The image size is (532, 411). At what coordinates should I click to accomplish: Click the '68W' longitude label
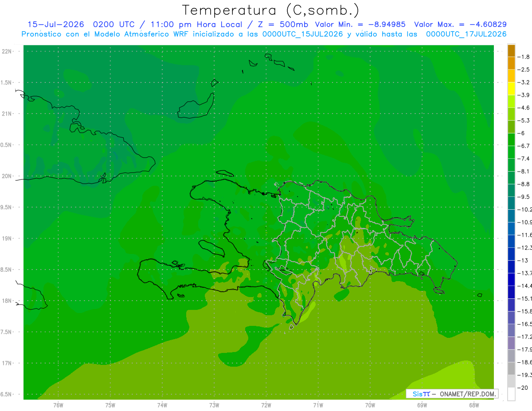pyautogui.click(x=474, y=405)
